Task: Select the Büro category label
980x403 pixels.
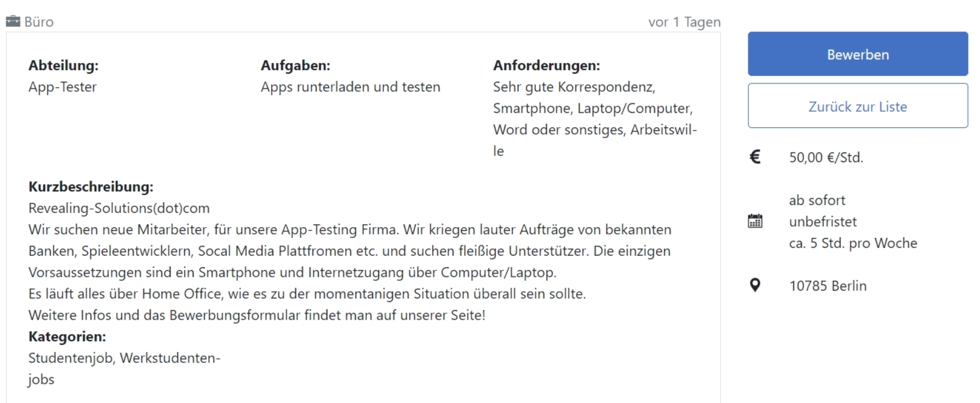Action: 39,22
